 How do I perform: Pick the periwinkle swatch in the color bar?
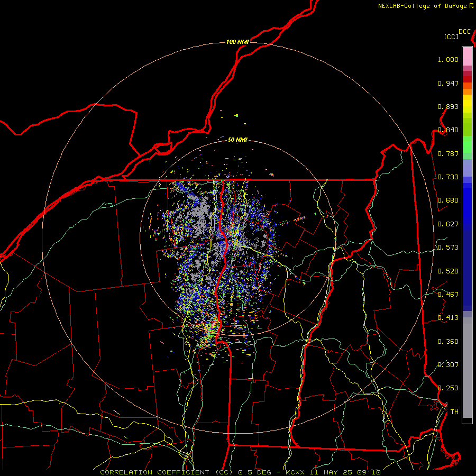pos(467,168)
